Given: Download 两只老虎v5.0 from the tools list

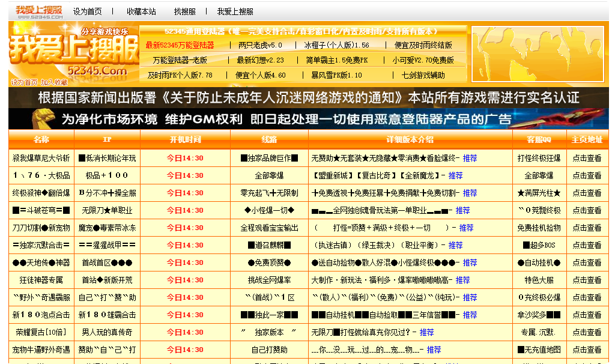Looking at the screenshot, I should 260,45.
